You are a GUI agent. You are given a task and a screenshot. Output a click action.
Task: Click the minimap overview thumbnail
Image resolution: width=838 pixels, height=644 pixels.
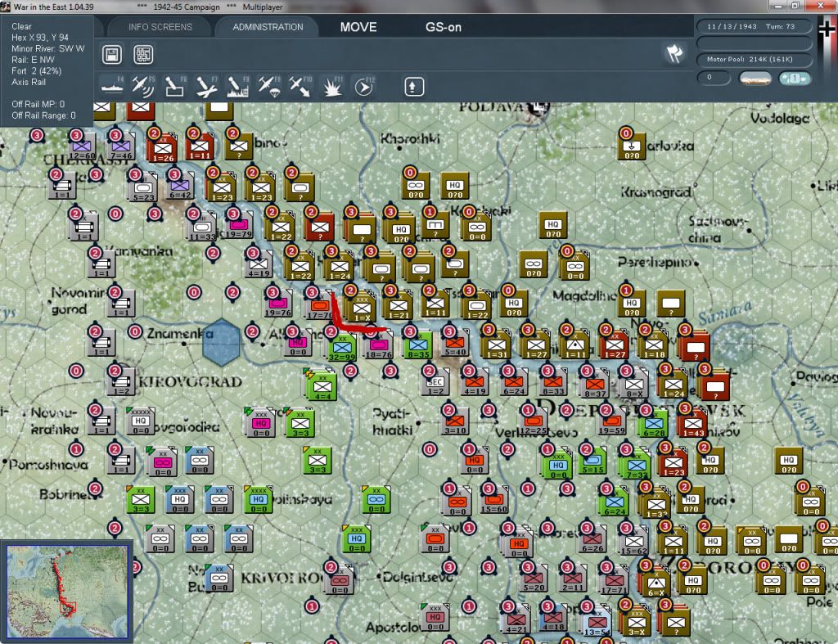(x=67, y=592)
